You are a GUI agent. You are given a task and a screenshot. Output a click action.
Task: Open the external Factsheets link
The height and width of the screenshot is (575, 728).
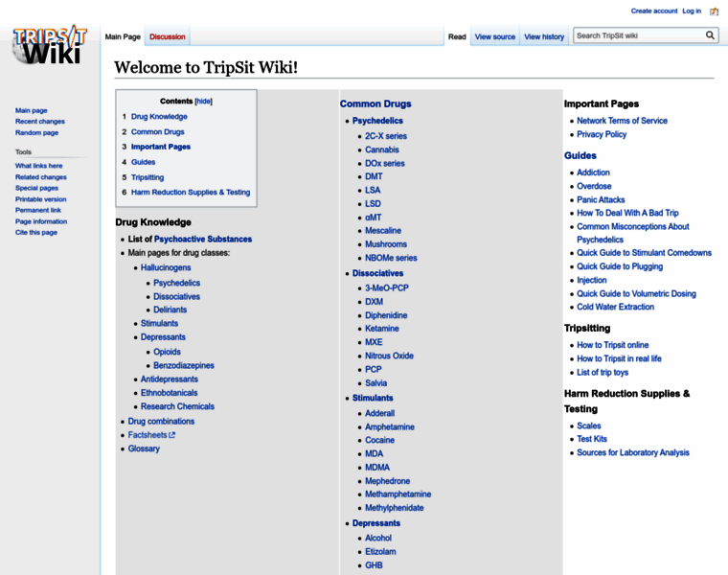pyautogui.click(x=151, y=435)
